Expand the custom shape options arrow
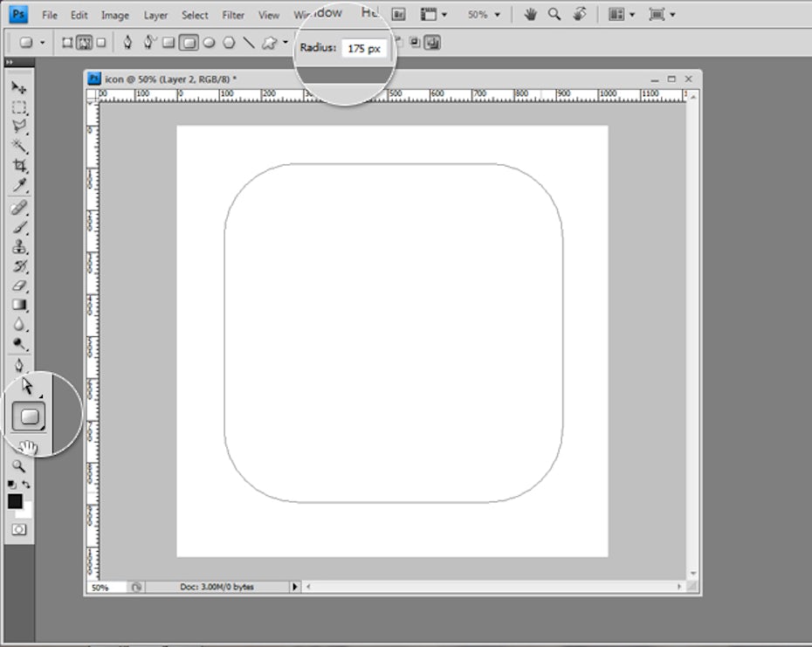This screenshot has width=812, height=647. click(x=285, y=42)
